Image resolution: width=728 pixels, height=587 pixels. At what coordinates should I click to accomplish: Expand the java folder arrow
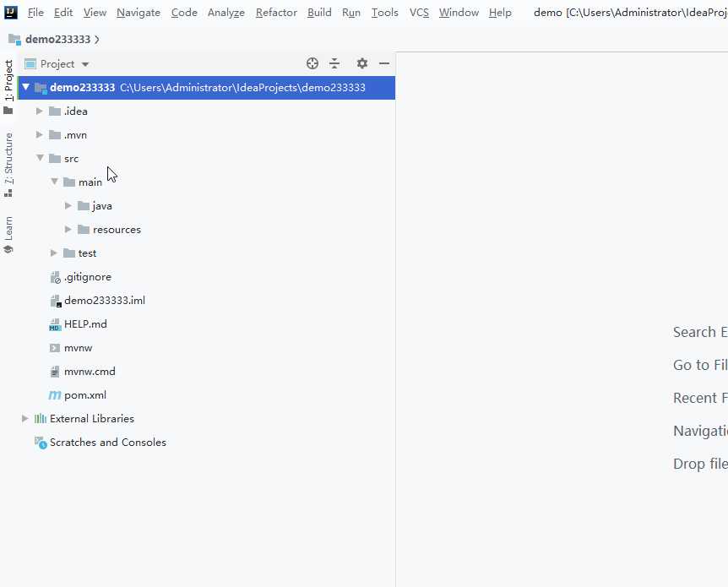[68, 206]
